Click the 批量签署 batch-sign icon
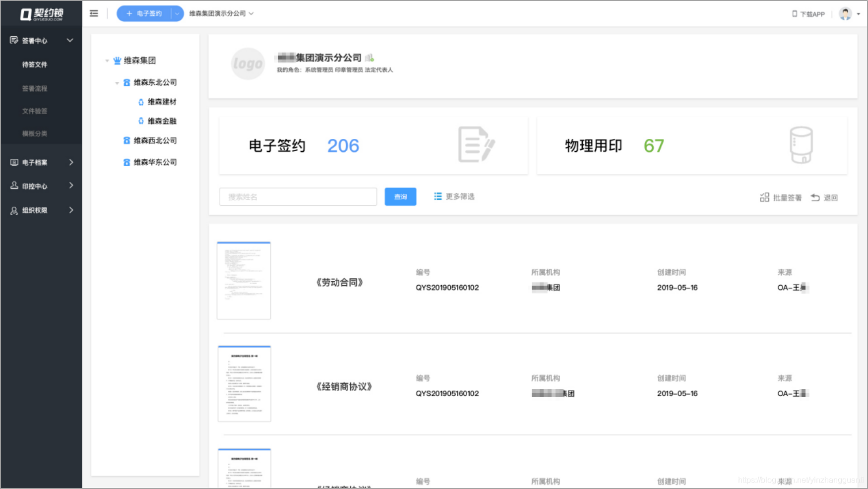The width and height of the screenshot is (868, 489). tap(765, 197)
